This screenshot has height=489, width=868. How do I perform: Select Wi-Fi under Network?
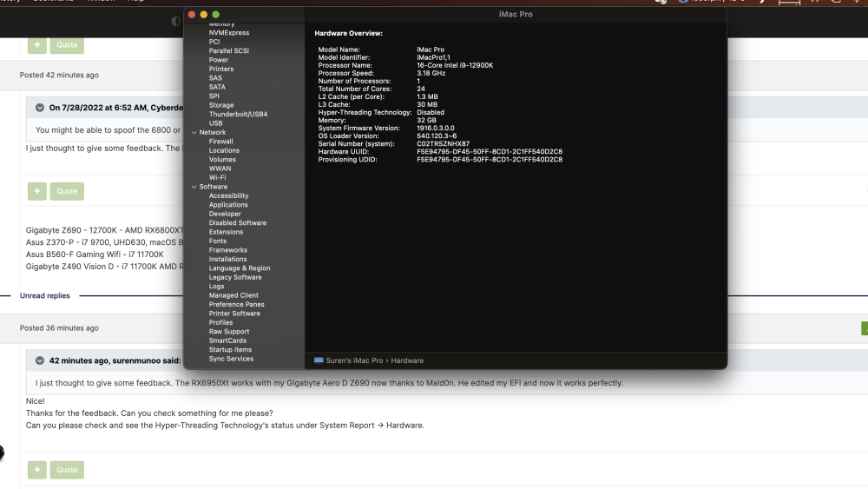pos(217,178)
